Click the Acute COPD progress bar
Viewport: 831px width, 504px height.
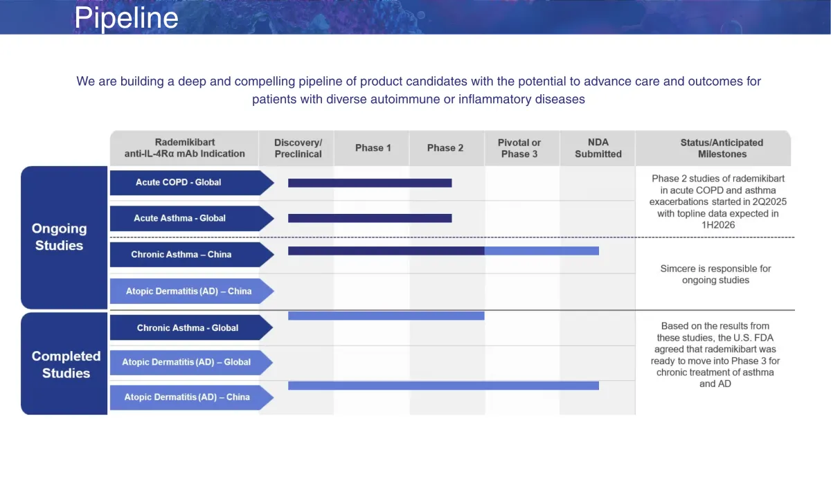click(x=370, y=183)
